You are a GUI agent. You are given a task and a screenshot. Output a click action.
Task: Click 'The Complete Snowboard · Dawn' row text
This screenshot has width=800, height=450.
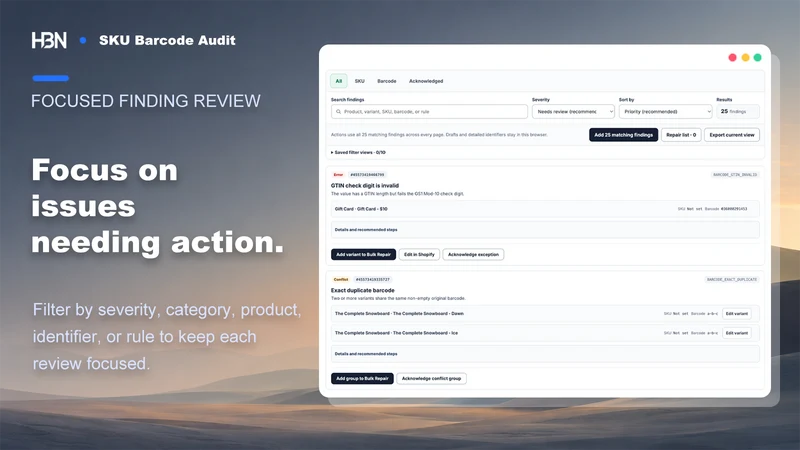tap(399, 313)
